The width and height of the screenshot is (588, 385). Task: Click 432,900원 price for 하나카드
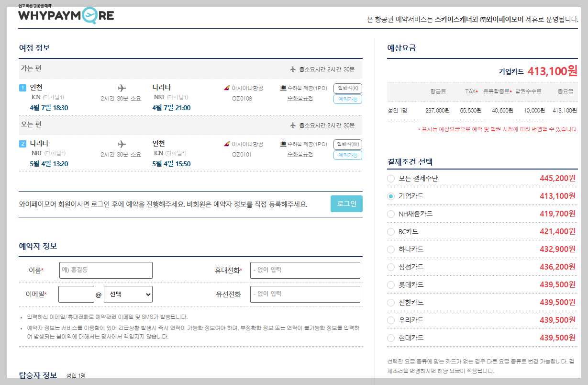click(x=557, y=249)
